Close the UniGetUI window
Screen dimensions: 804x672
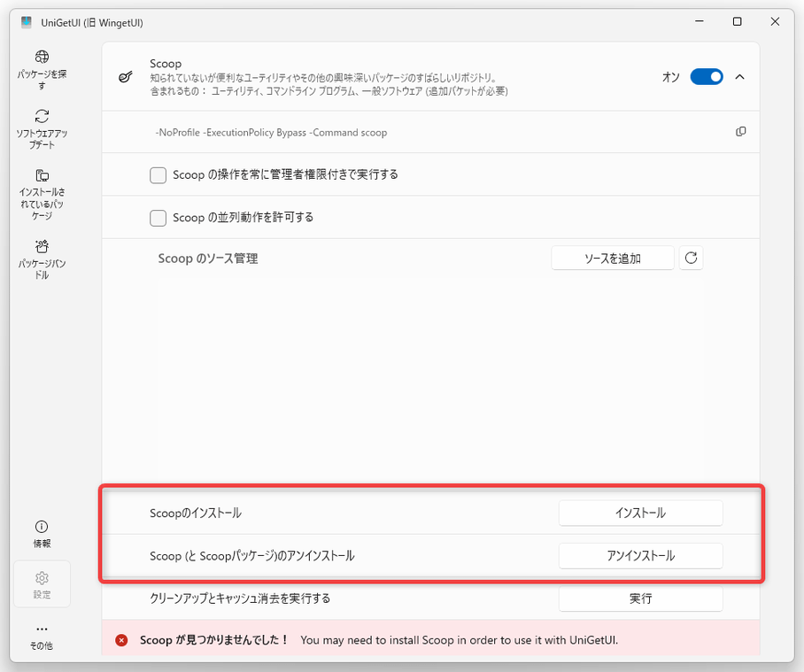(x=775, y=21)
